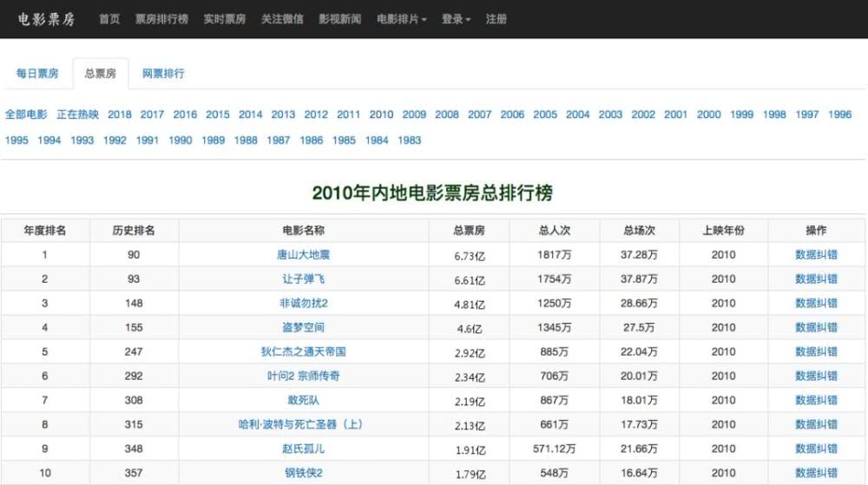
Task: Click the 电影名称 column header
Action: tap(303, 231)
